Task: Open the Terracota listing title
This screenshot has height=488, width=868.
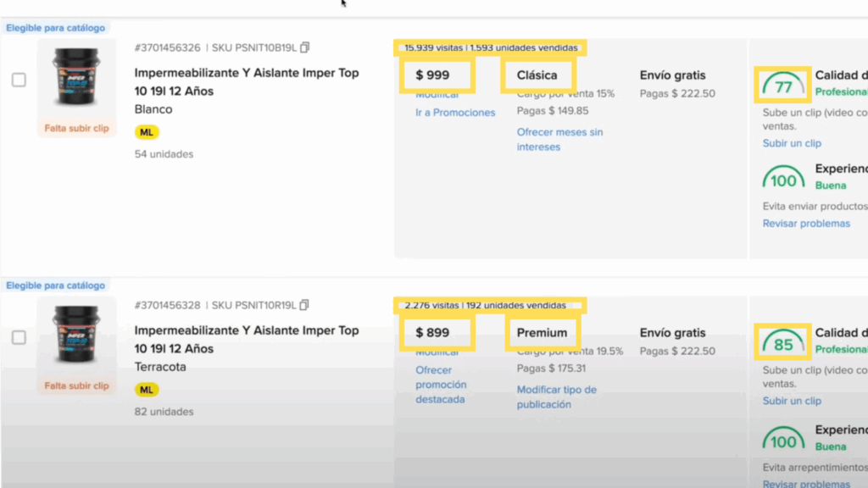Action: coord(246,339)
